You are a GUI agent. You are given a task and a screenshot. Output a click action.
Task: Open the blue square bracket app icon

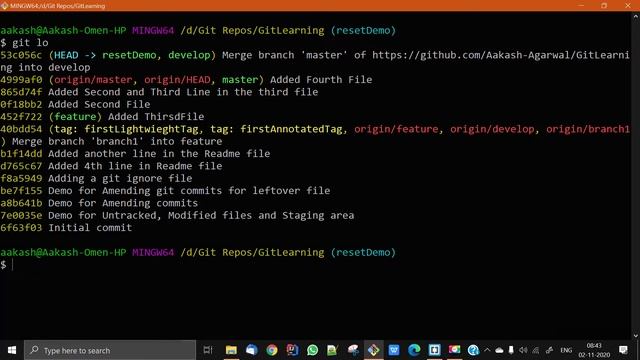coord(434,350)
